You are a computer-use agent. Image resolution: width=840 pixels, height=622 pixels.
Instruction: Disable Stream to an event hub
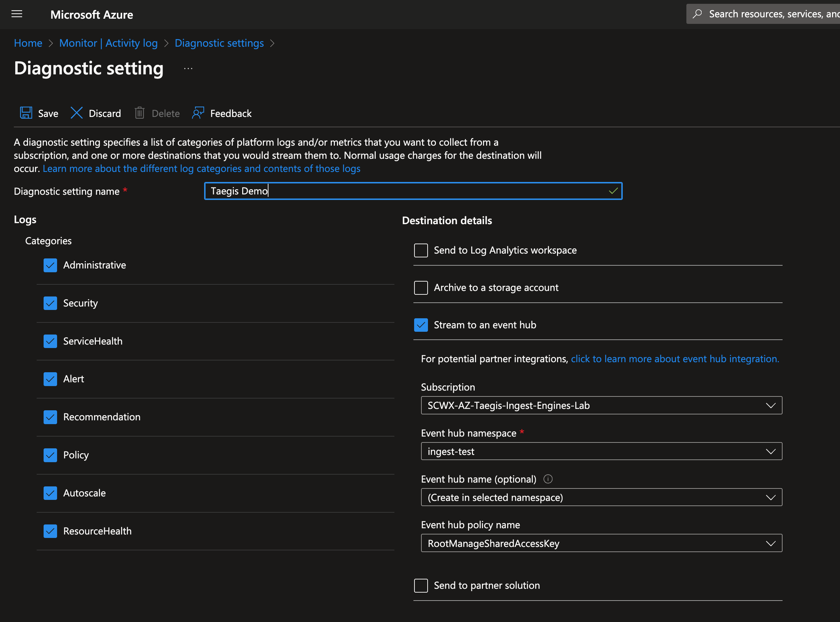click(x=421, y=325)
